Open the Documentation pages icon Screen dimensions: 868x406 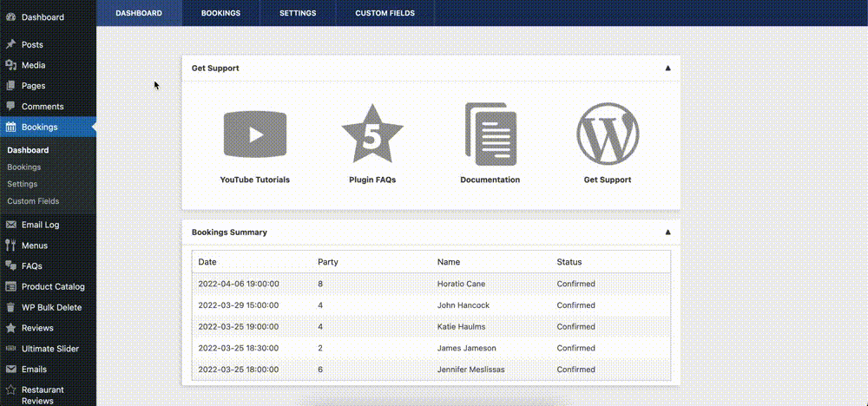tap(490, 134)
